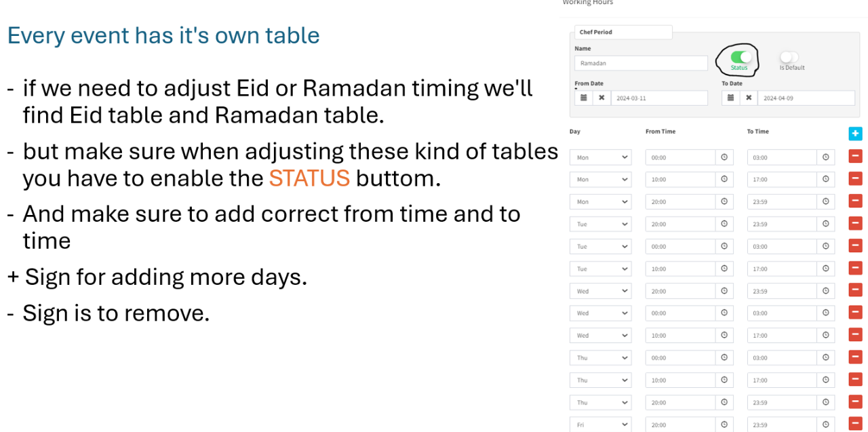Viewport: 868px width, 432px height.
Task: Clear To Date using the X icon
Action: pos(749,98)
